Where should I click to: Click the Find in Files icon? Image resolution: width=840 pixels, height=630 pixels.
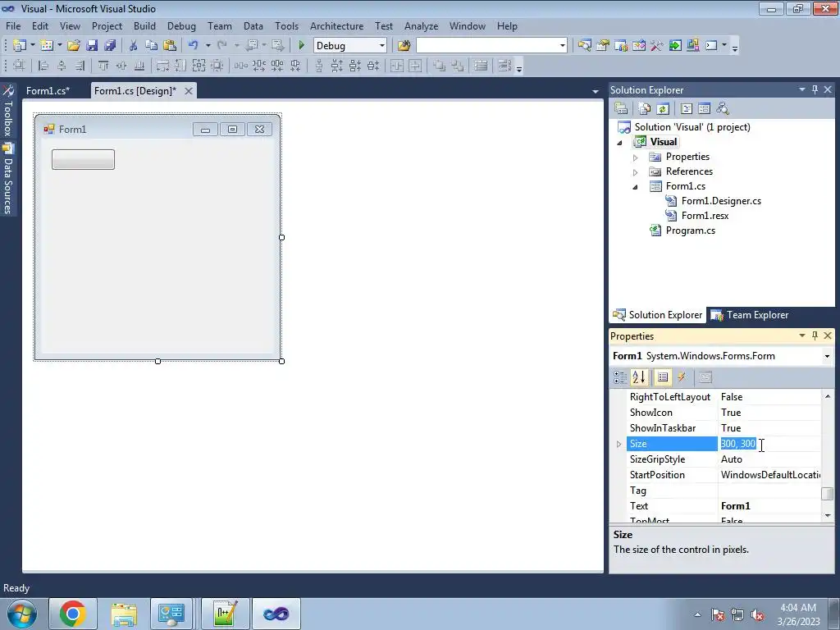[404, 46]
